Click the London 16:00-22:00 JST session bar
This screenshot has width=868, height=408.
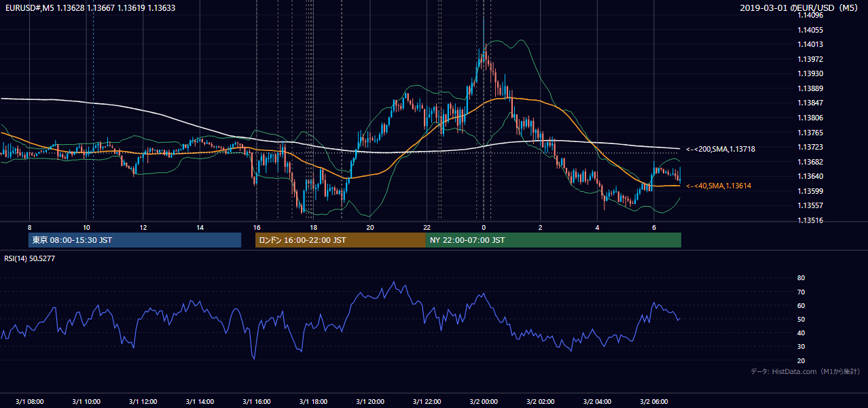[340, 240]
